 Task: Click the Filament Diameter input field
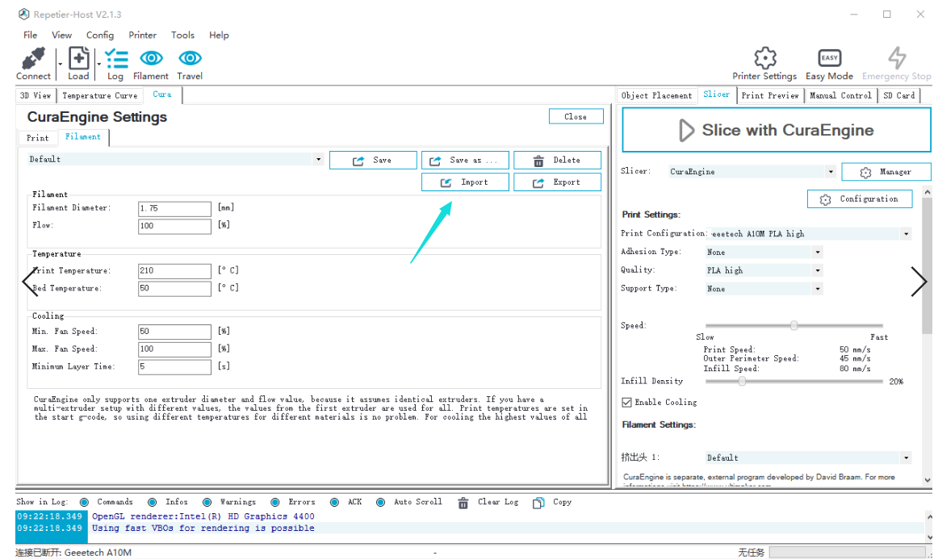[x=174, y=209]
